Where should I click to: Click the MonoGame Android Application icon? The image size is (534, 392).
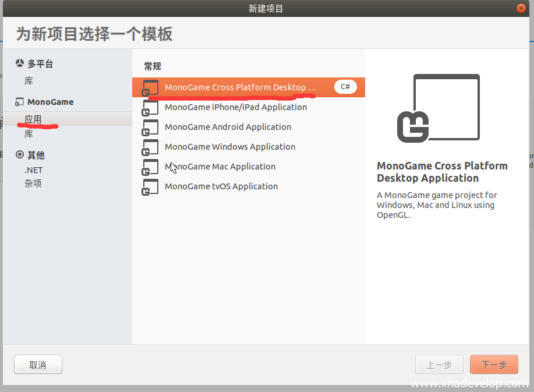151,127
